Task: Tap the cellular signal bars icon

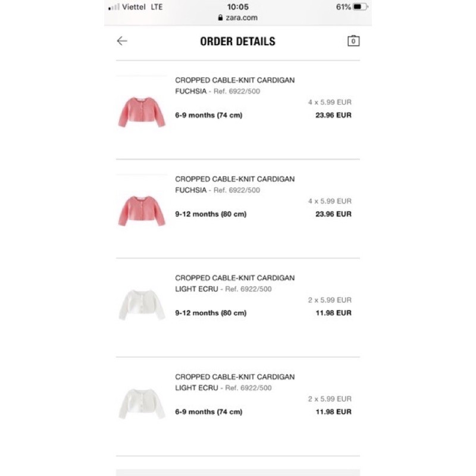Action: 114,7
